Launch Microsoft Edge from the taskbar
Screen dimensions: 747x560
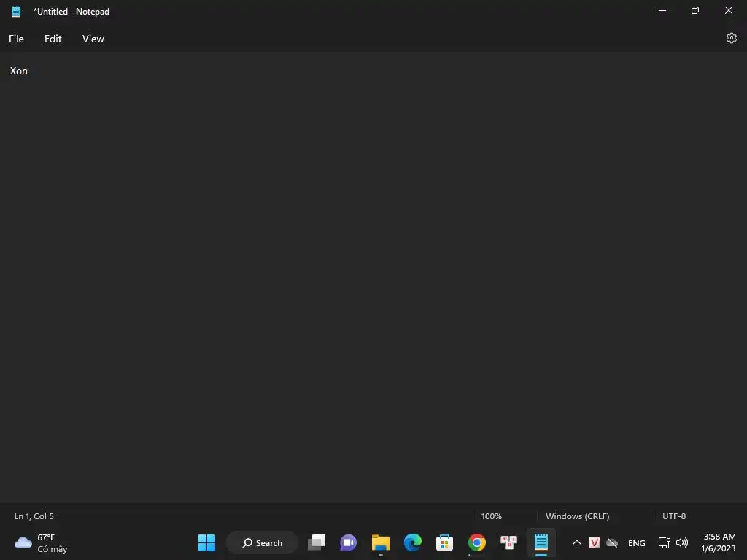coord(413,542)
